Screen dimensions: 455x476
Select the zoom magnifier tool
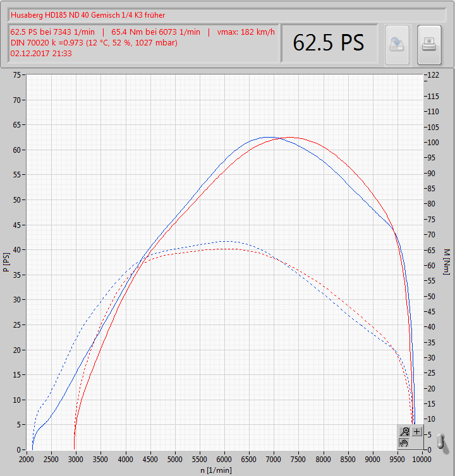[x=404, y=432]
